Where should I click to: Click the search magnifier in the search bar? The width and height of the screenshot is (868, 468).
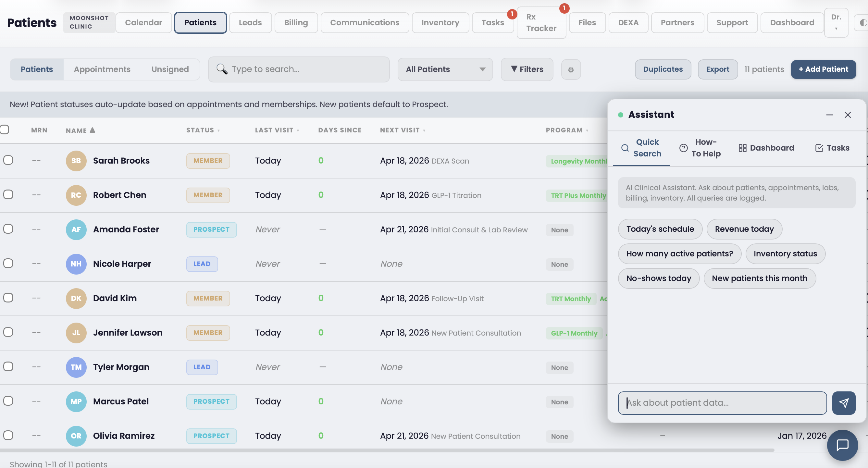[x=222, y=69]
